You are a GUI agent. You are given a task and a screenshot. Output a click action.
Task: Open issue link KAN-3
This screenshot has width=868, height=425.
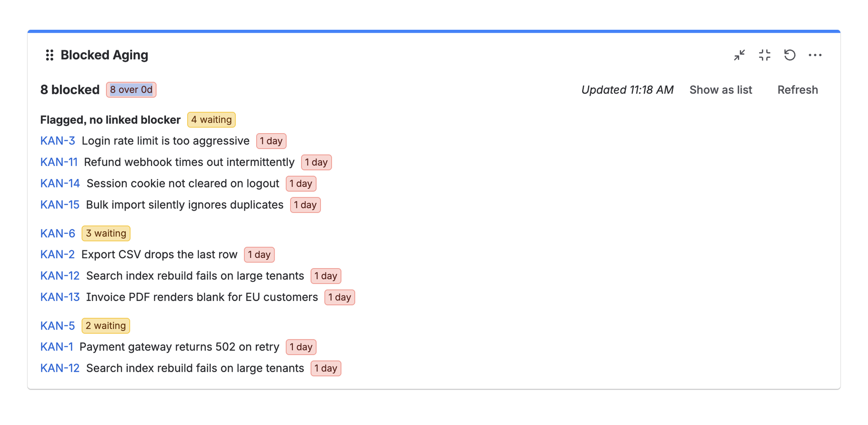[58, 141]
